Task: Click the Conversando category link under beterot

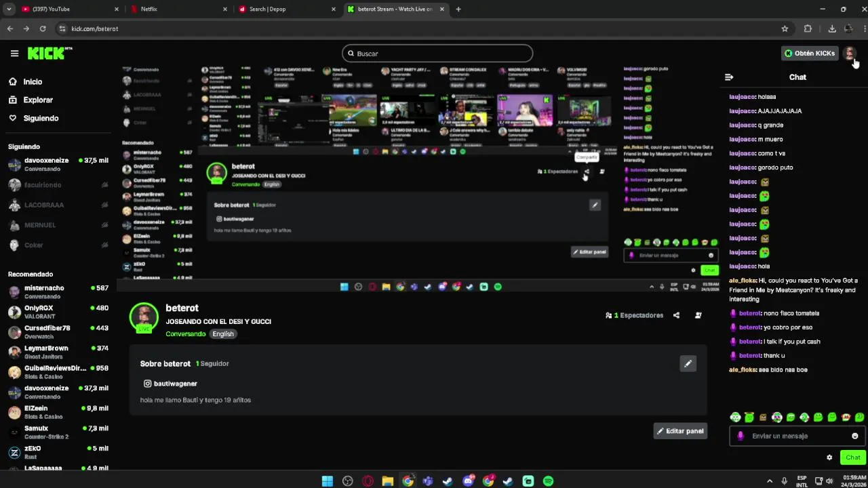Action: (x=185, y=334)
